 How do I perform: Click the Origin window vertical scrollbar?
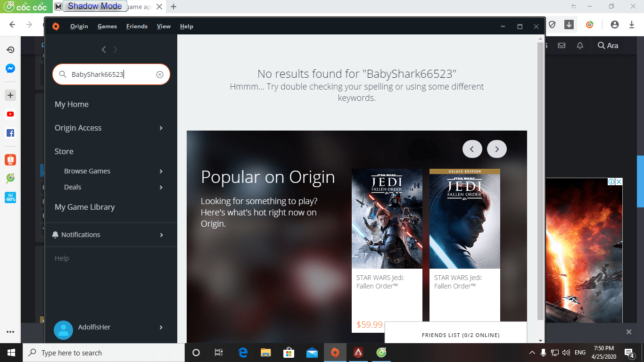click(540, 181)
